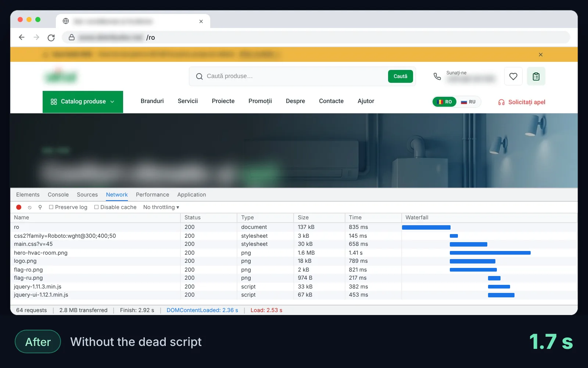Sort by the Name column header
The height and width of the screenshot is (368, 588).
coord(96,217)
